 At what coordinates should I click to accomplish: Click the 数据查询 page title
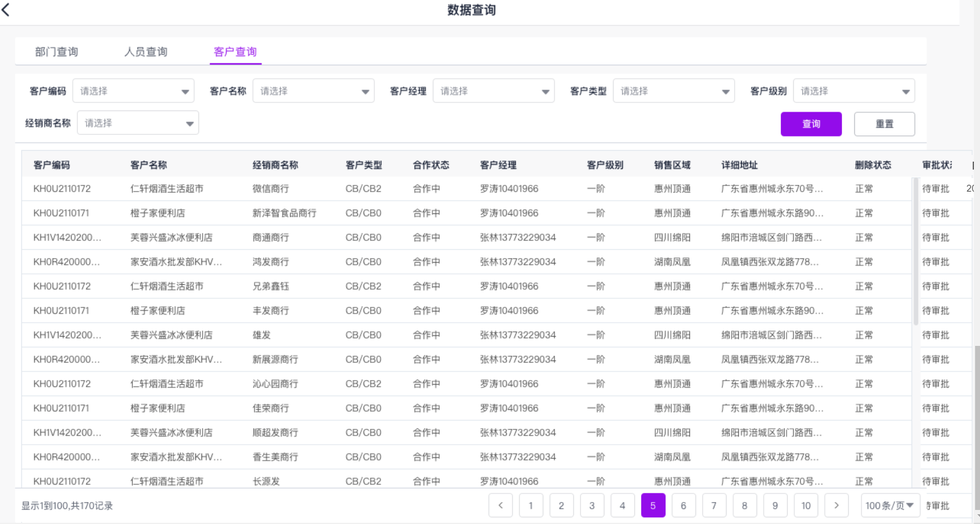pyautogui.click(x=471, y=10)
